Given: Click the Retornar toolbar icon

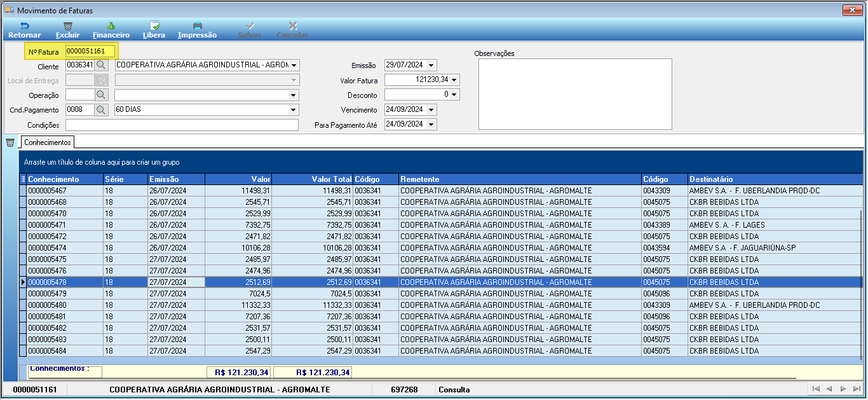Looking at the screenshot, I should point(25,26).
